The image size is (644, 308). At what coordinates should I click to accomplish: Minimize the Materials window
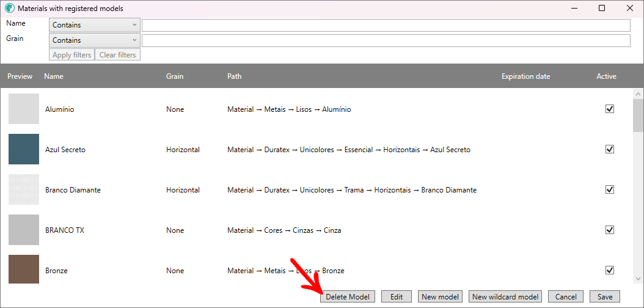[574, 8]
